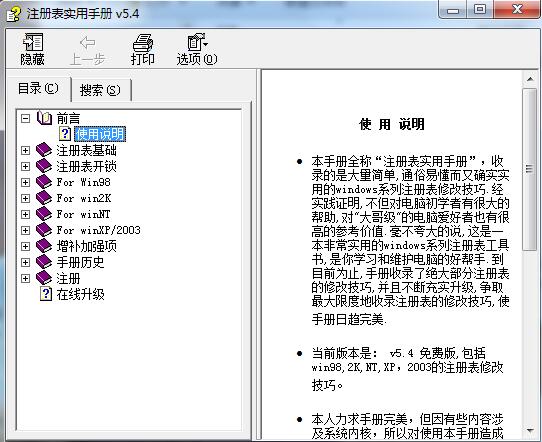Click the paragraph starting 当前版本是
Viewport: 542px width, 442px height.
click(x=407, y=369)
